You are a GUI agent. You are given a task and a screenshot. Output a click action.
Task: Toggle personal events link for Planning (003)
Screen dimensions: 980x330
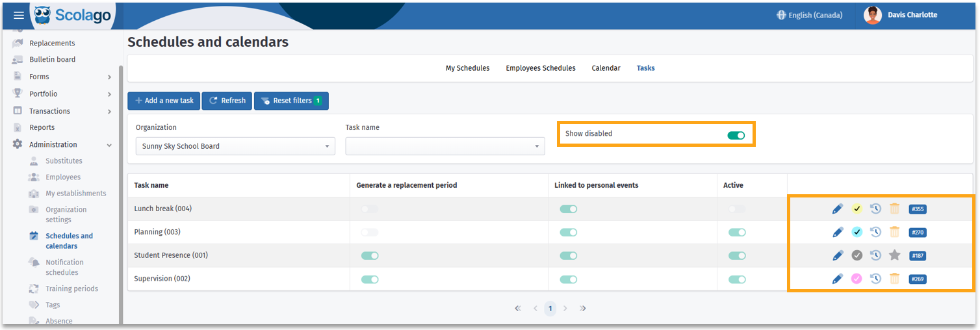point(569,233)
